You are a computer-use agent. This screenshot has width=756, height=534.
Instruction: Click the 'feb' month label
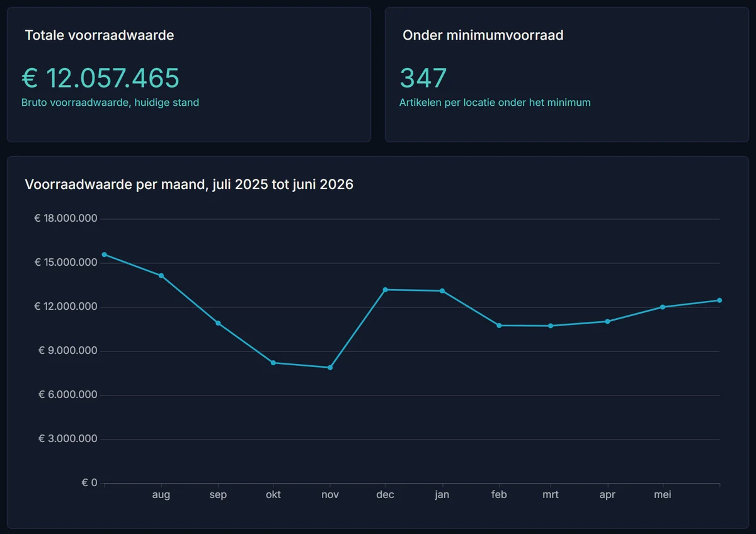click(x=499, y=495)
